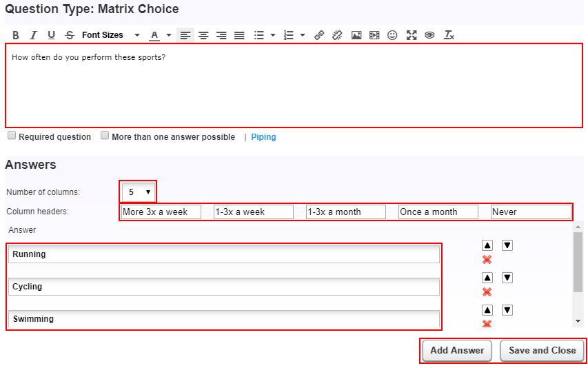
Task: Enable the Required question checkbox
Action: click(12, 135)
